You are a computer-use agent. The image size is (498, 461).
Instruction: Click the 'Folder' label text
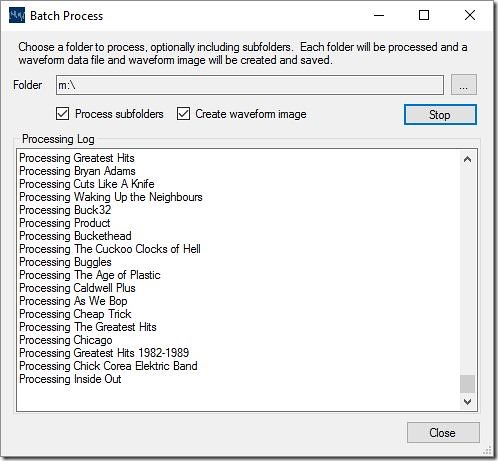coord(28,85)
